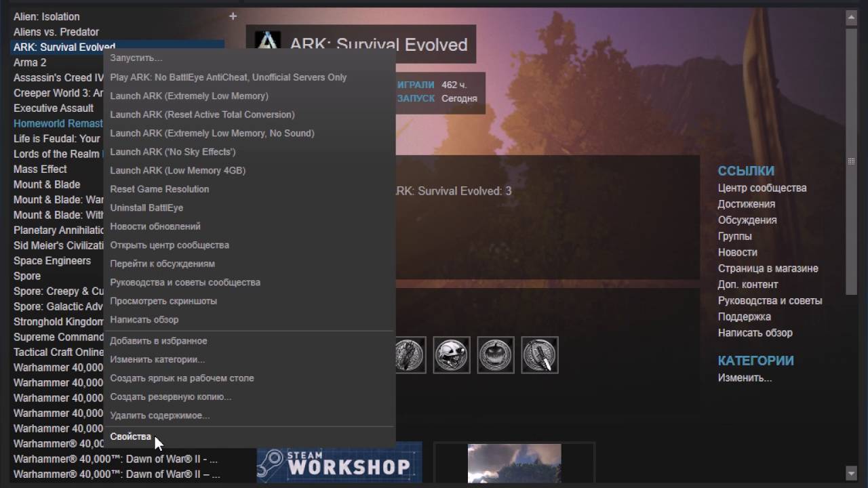Open the screenshot thumbnail beside Workshop banner
Image resolution: width=868 pixels, height=488 pixels.
tap(514, 463)
